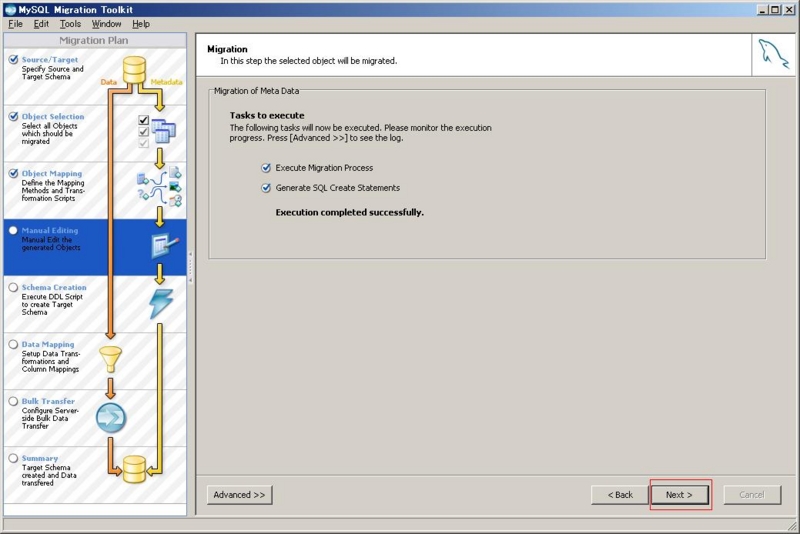The image size is (800, 534).
Task: Click the source database cylinder icon
Action: 134,70
